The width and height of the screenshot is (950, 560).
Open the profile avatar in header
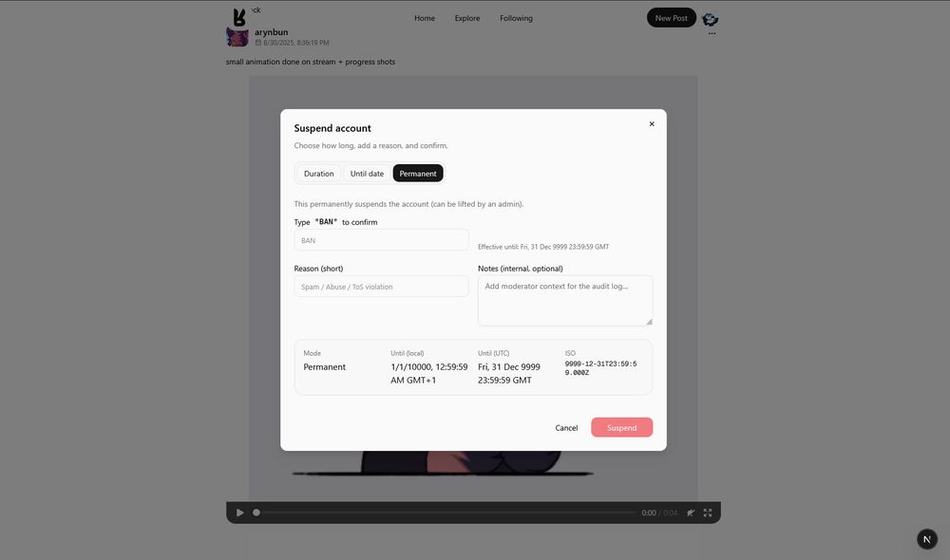tap(710, 19)
